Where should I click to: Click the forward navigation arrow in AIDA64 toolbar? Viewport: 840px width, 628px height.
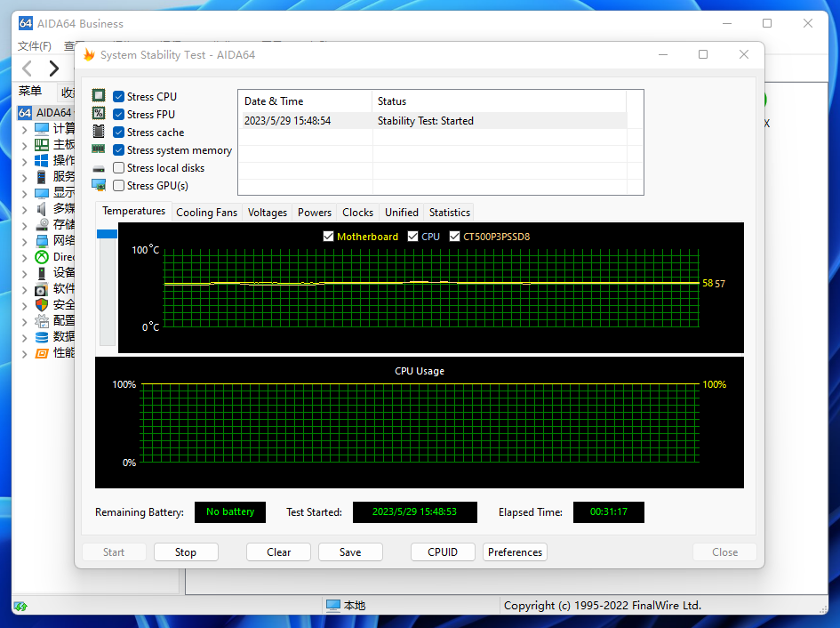coord(53,68)
